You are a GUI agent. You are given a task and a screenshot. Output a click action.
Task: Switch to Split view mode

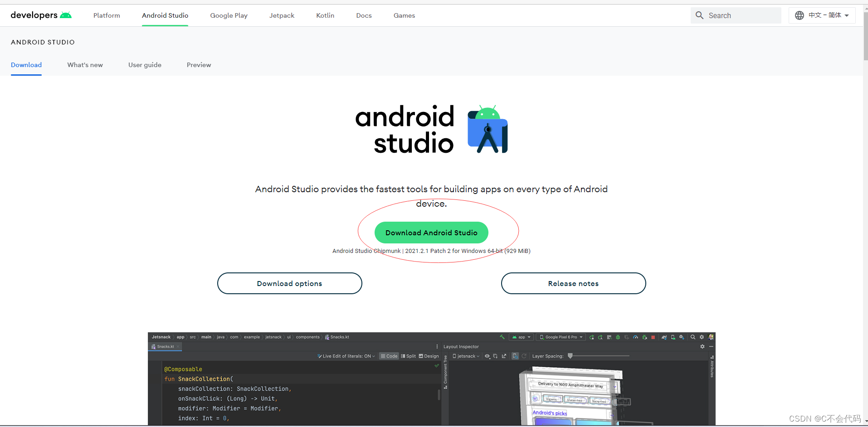point(408,356)
